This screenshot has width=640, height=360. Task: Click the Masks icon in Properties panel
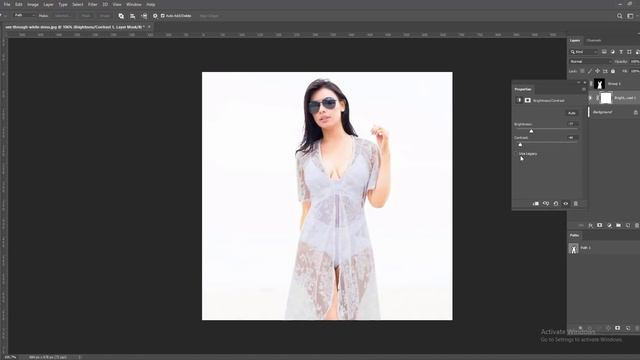527,100
